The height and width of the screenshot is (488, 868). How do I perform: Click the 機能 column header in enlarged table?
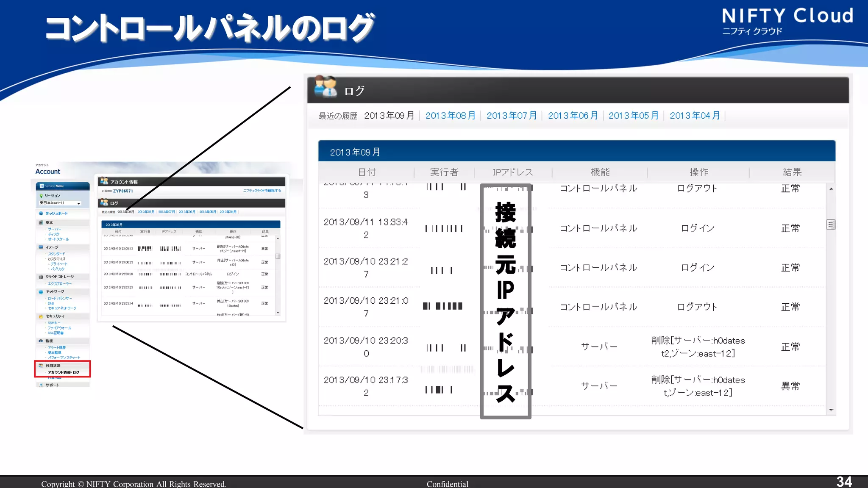(600, 172)
